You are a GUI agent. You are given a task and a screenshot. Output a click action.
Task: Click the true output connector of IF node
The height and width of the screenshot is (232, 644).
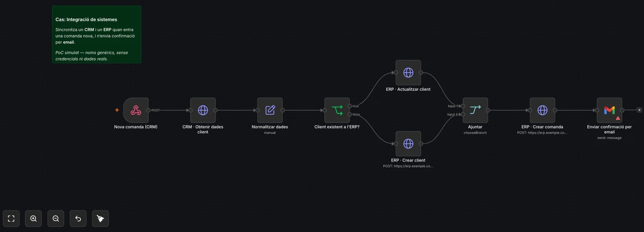click(x=350, y=106)
